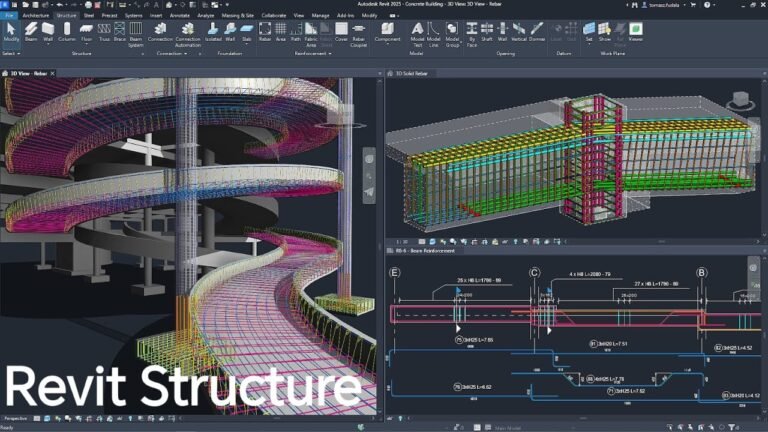Image resolution: width=768 pixels, height=432 pixels.
Task: Choose the Model Text tool
Action: [417, 34]
